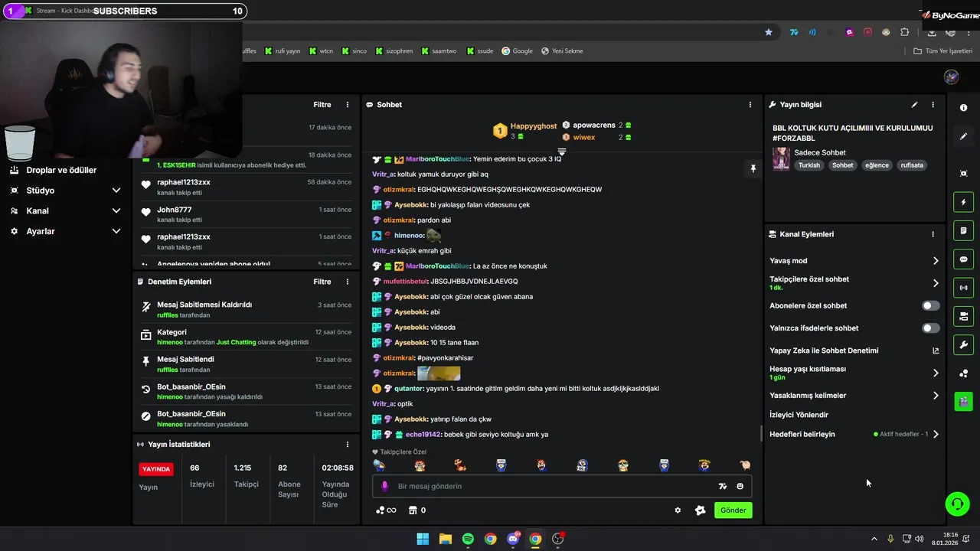This screenshot has width=980, height=551.
Task: Click the Turkish tag chip
Action: click(x=808, y=165)
